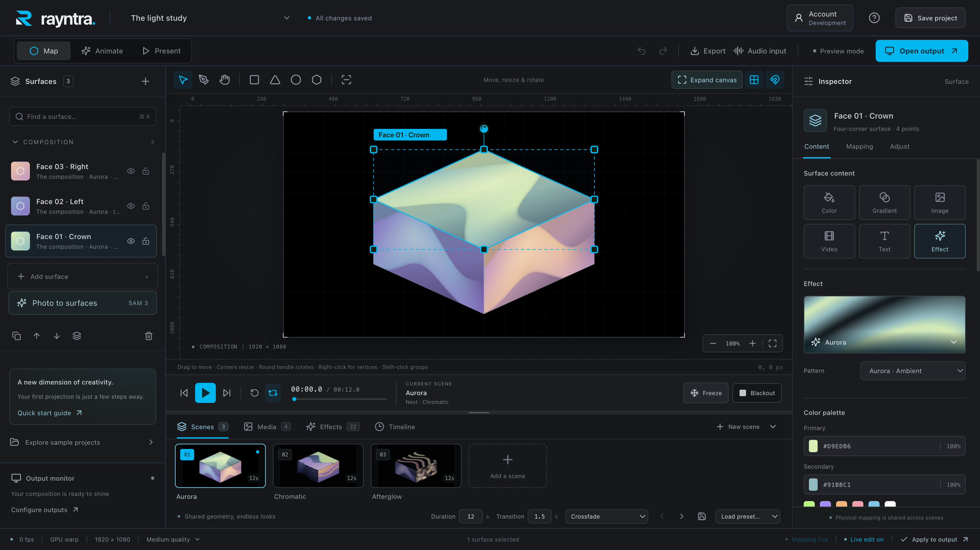Image resolution: width=980 pixels, height=550 pixels.
Task: Choose the Circle shape tool
Action: tap(296, 80)
